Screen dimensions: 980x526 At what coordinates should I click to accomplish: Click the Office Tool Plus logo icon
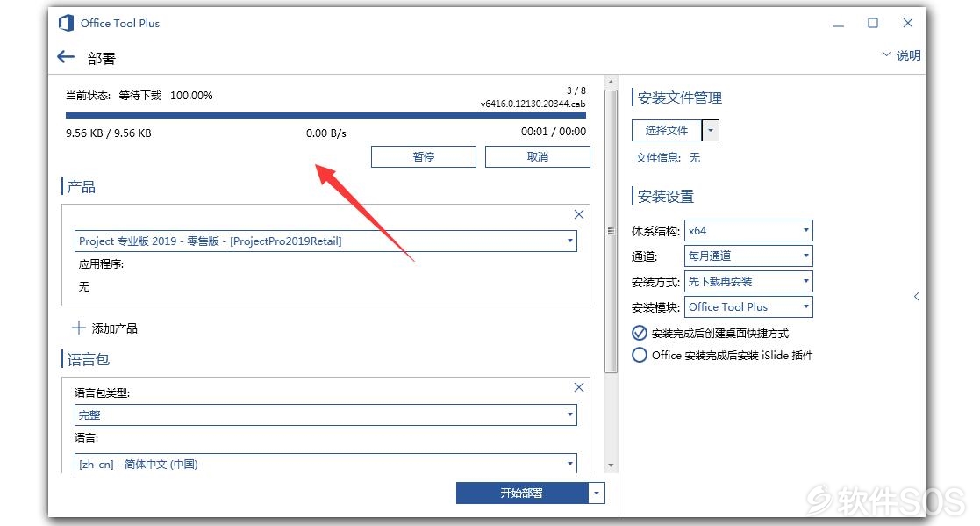67,23
